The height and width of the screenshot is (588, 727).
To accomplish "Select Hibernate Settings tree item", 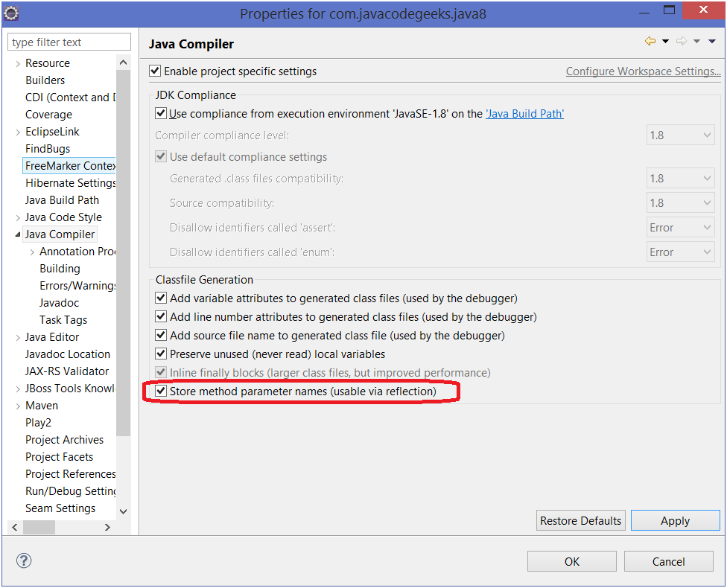I will (70, 183).
